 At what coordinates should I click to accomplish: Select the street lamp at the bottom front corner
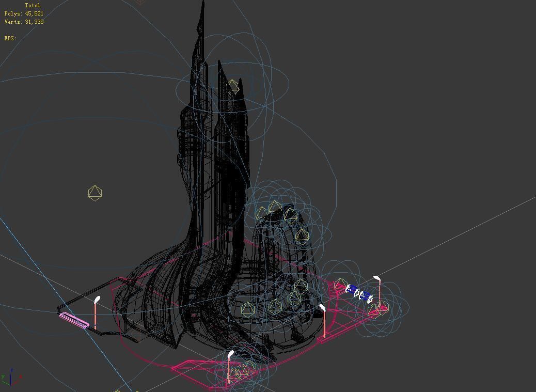tap(230, 366)
